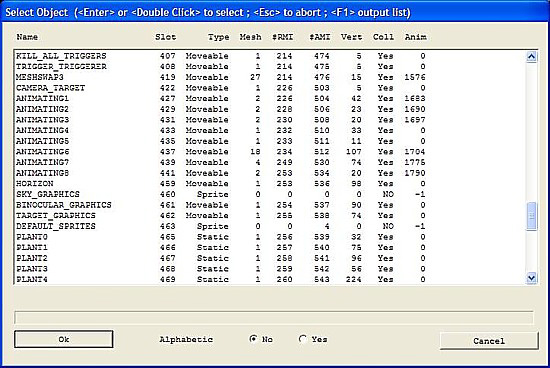Click the Name column header
The width and height of the screenshot is (550, 368).
[27, 37]
